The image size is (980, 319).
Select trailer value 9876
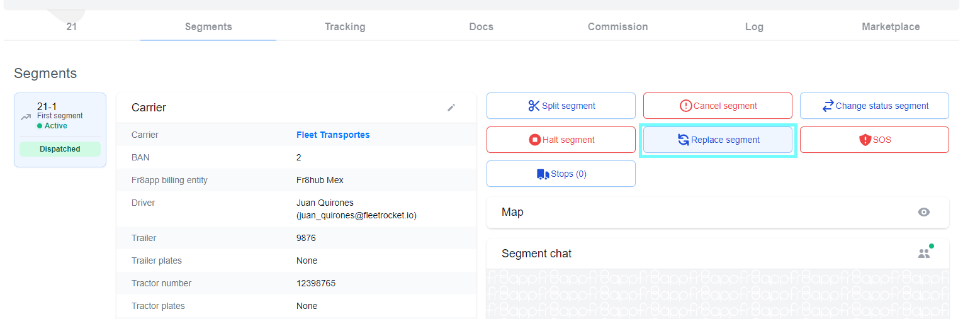306,238
